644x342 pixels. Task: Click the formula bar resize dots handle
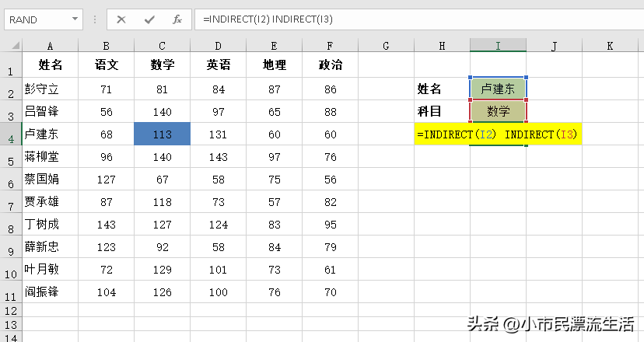(95, 19)
